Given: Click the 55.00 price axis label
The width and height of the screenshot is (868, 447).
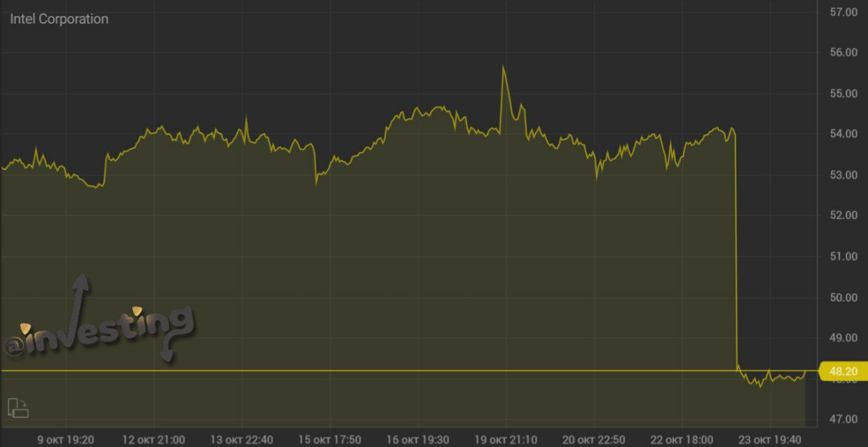Looking at the screenshot, I should [x=844, y=94].
